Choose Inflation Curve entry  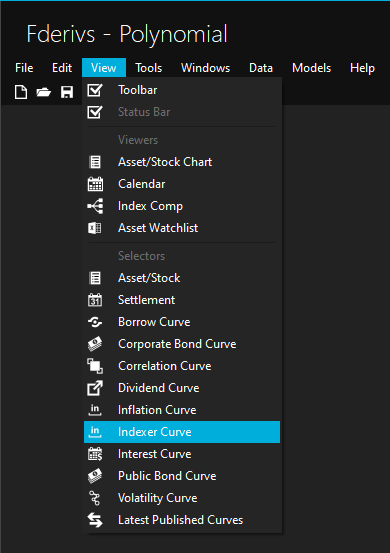click(x=182, y=410)
